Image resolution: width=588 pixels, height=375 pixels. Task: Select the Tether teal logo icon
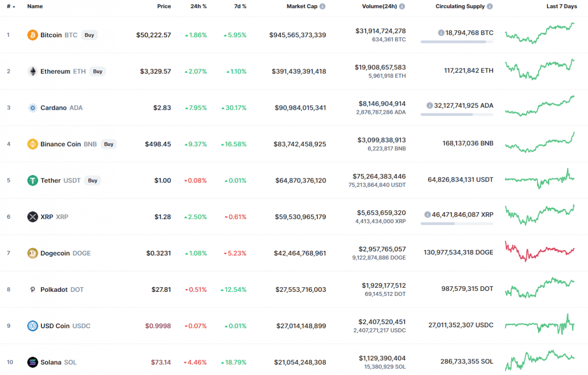click(32, 180)
